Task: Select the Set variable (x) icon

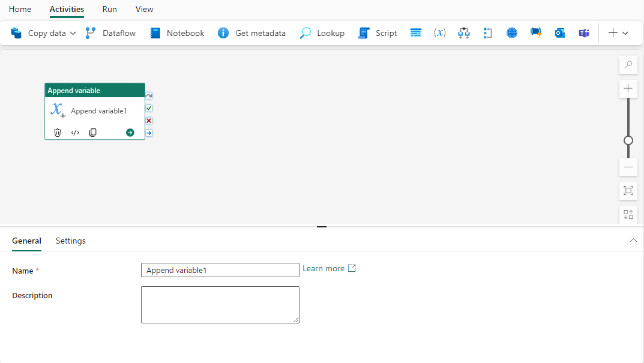Action: pyautogui.click(x=439, y=33)
